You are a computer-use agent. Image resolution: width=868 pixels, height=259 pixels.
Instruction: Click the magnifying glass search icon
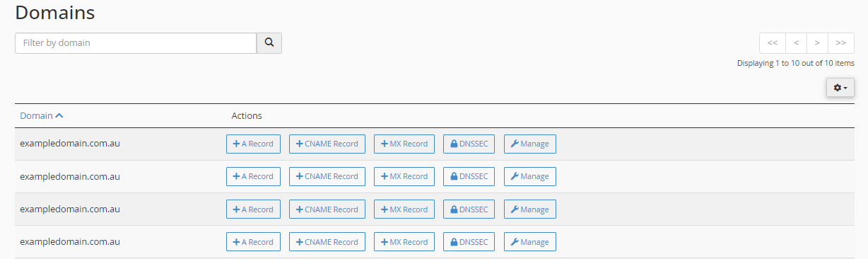(x=269, y=42)
